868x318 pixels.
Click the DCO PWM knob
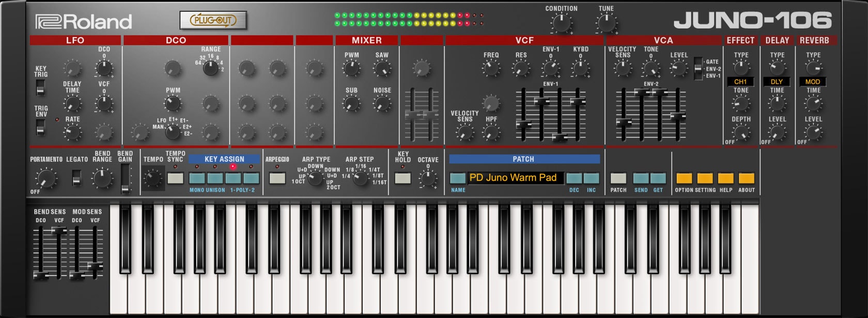tap(173, 104)
